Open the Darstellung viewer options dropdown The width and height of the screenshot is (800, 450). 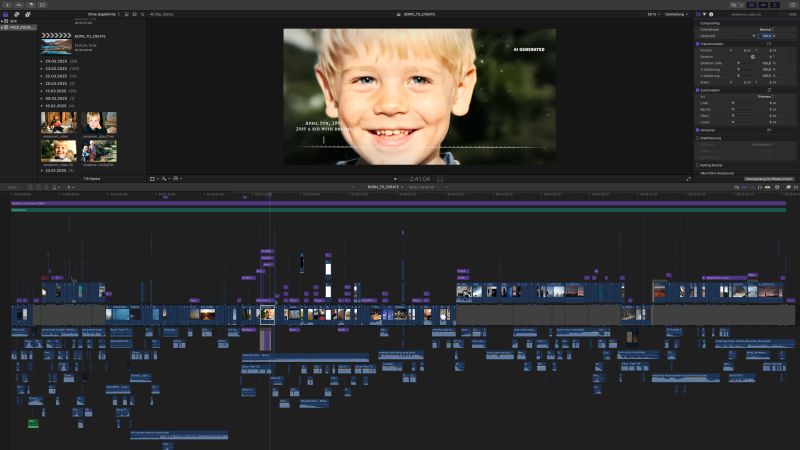[x=676, y=14]
